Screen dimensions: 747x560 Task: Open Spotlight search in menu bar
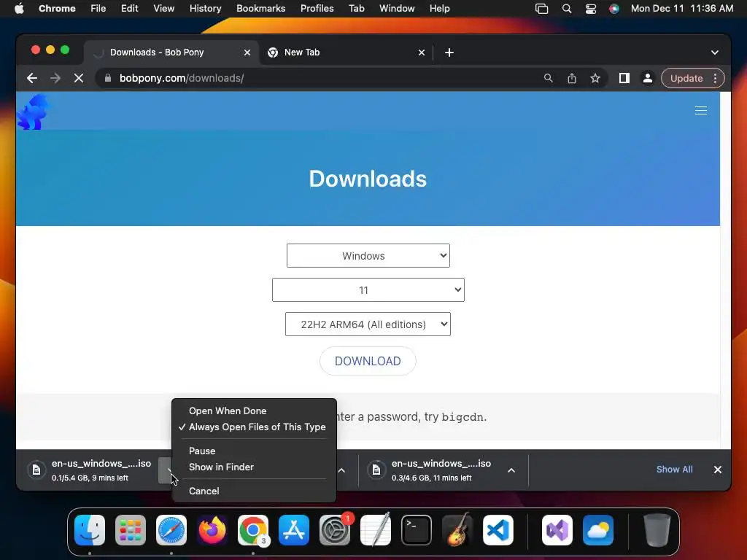pyautogui.click(x=566, y=9)
